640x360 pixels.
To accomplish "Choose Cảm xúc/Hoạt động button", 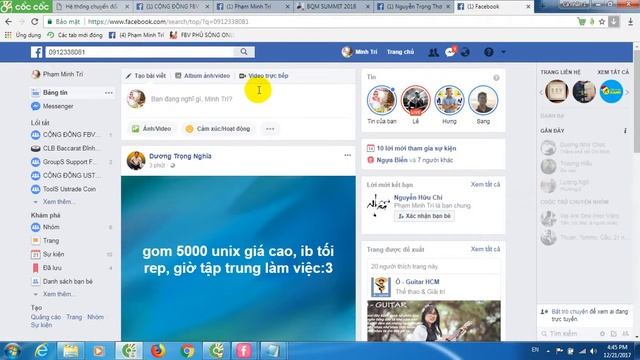I will tap(218, 129).
